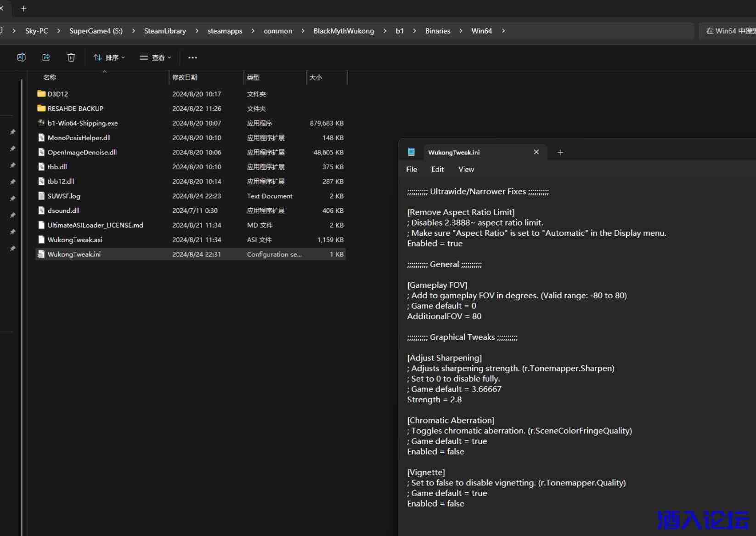Select the WukongTweak.asi file
Screen dimensions: 756x536
click(75, 239)
